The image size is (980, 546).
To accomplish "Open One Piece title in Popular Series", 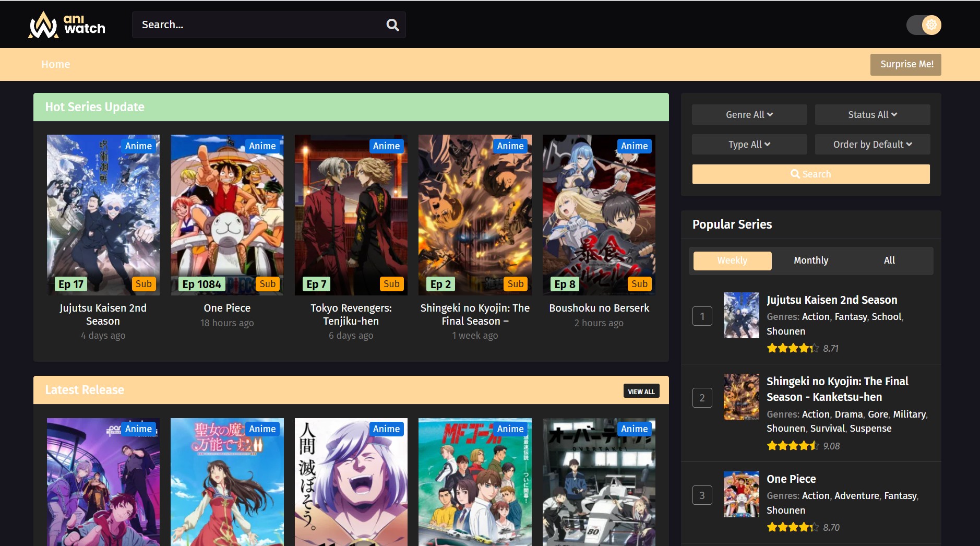I will point(791,479).
